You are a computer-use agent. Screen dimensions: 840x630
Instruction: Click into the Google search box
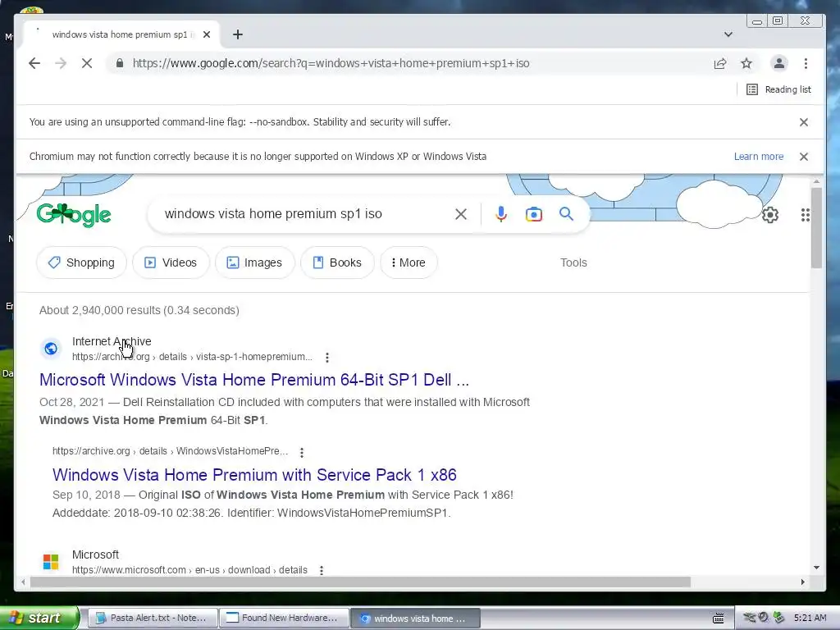[x=305, y=214]
